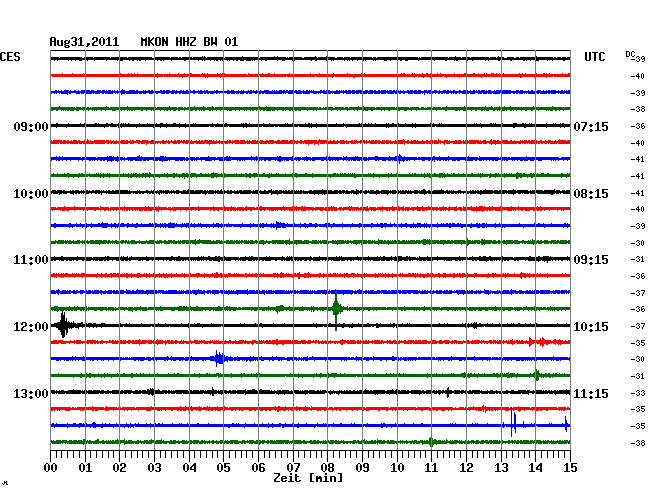Click the 09:15 UTC time label
This screenshot has width=650, height=494.
(x=591, y=260)
